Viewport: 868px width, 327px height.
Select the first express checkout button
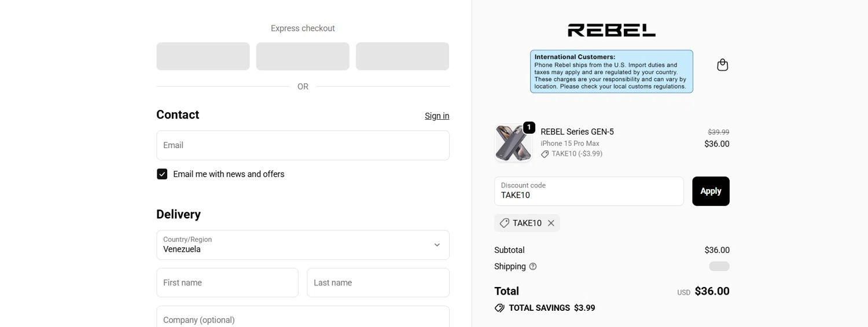point(203,56)
